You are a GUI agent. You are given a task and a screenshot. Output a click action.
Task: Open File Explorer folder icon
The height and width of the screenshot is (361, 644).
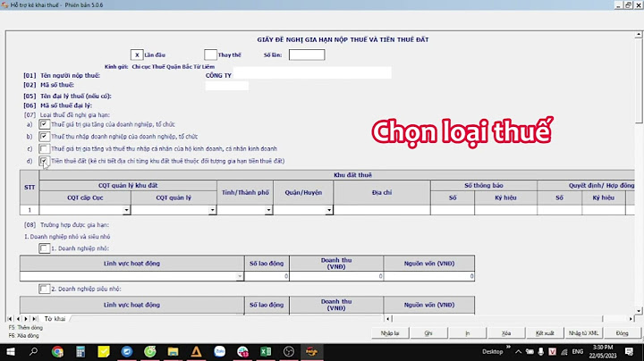[x=173, y=351]
